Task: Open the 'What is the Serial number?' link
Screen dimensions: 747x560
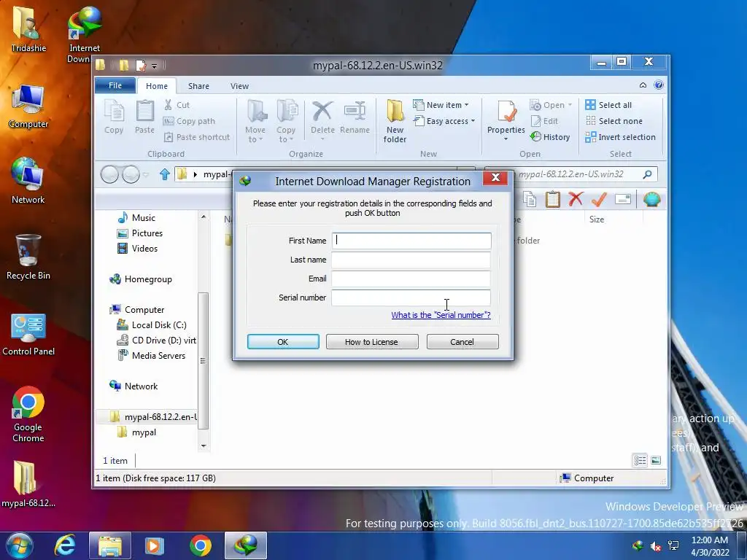Action: (x=441, y=315)
